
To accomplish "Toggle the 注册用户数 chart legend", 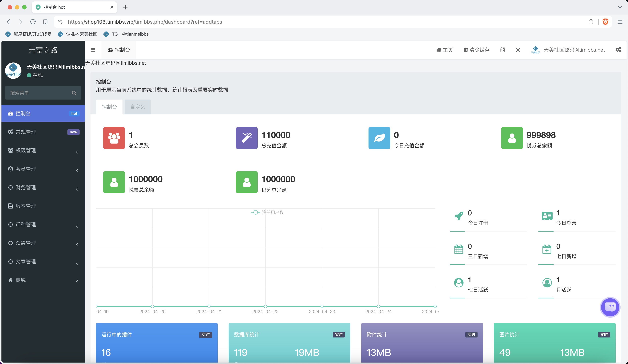I will 267,212.
